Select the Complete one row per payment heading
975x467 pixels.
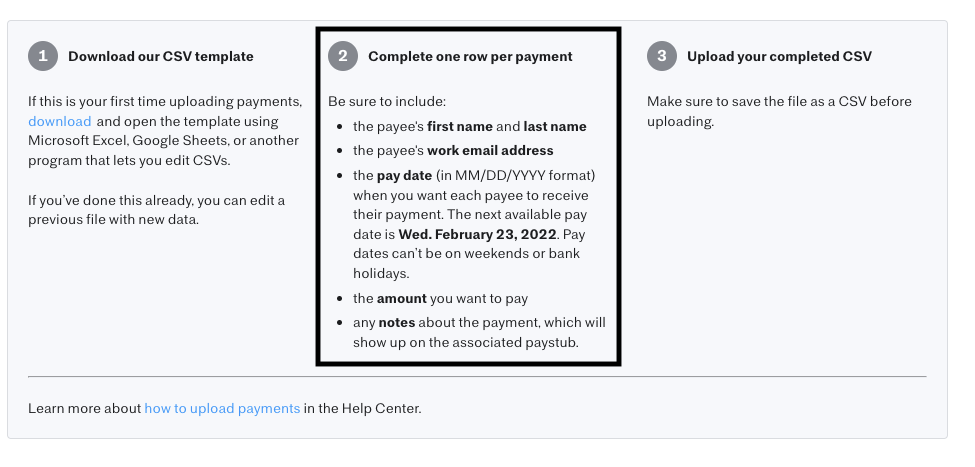coord(471,57)
